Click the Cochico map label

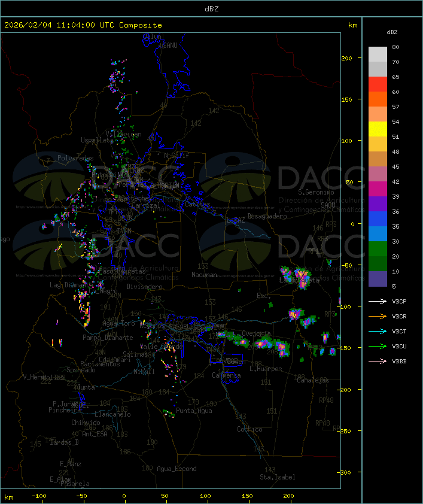(x=249, y=429)
